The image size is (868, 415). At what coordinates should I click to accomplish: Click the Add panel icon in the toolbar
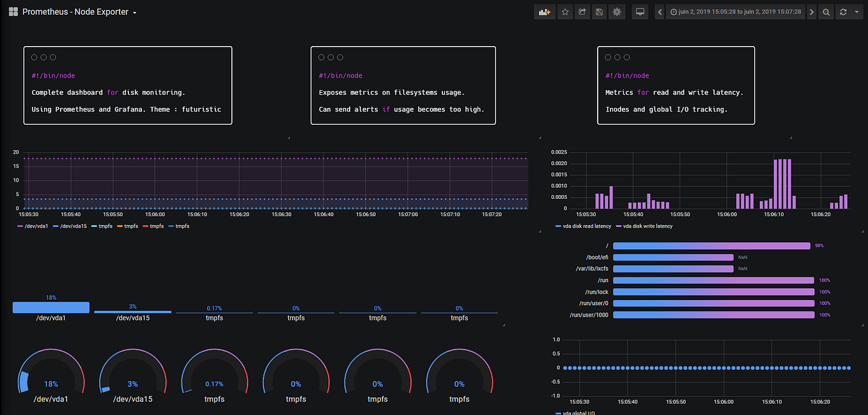point(545,12)
